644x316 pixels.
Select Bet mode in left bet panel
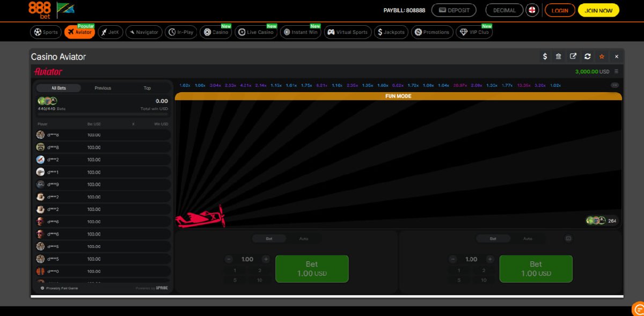click(269, 239)
